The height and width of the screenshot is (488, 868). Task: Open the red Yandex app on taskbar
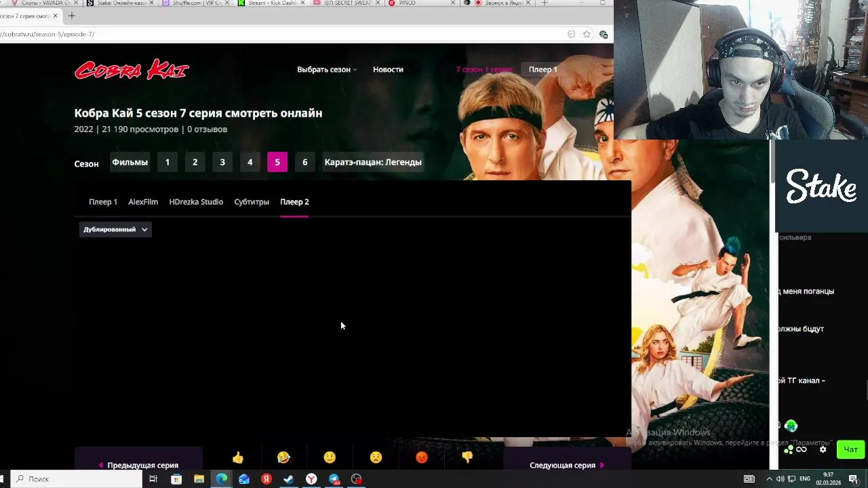click(267, 479)
